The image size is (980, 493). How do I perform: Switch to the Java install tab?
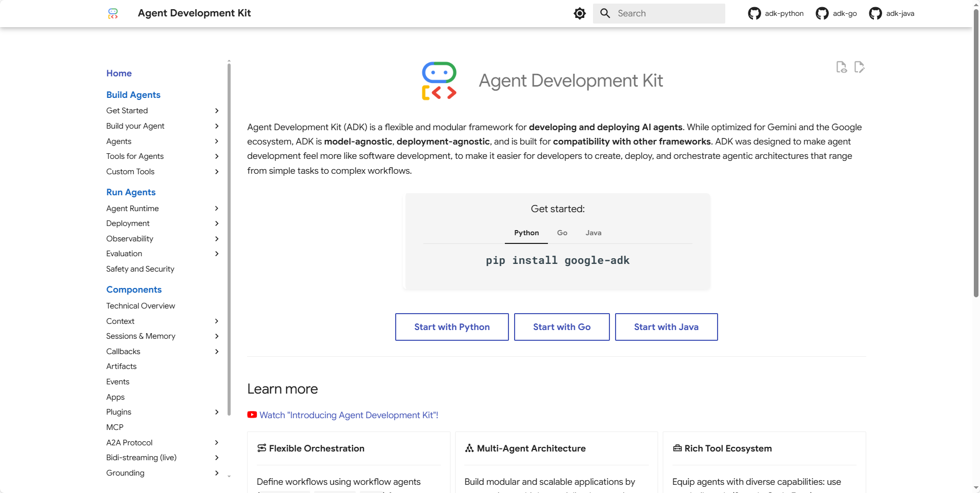[593, 233]
